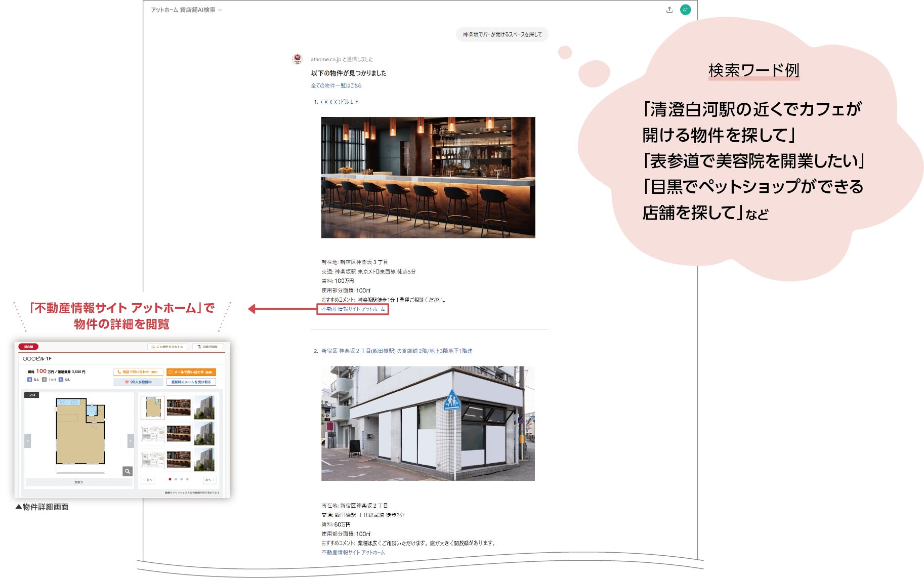Screen dimensions: 924x578
Task: Select the first red gallery page dot
Action: click(170, 479)
